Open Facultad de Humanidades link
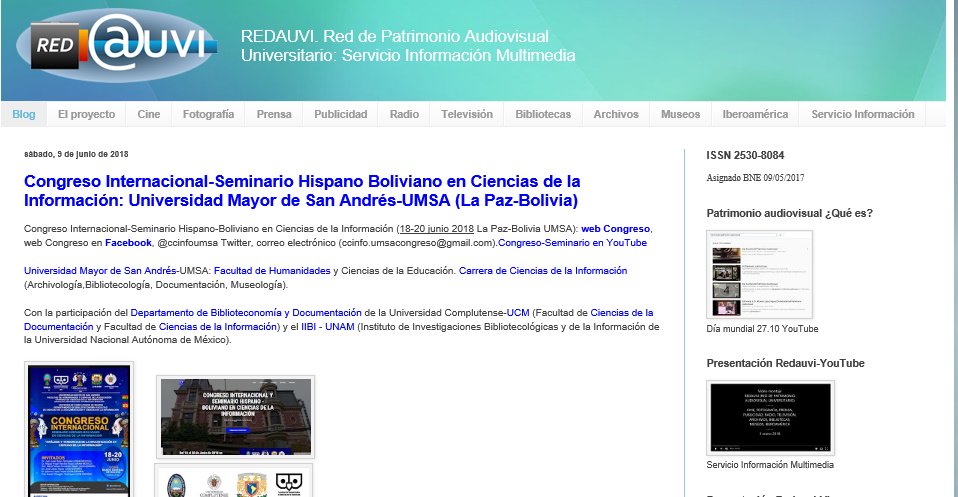 pyautogui.click(x=272, y=271)
